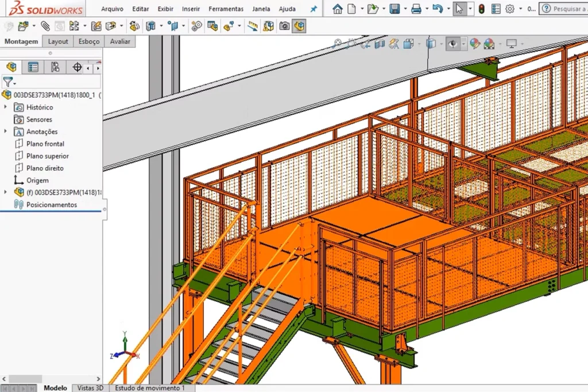
Task: Expand the Anotações folder node
Action: click(6, 131)
